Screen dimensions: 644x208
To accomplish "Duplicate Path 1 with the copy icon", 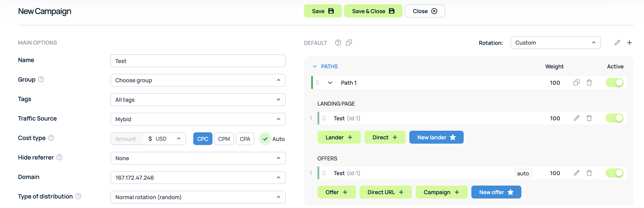I will pyautogui.click(x=576, y=83).
